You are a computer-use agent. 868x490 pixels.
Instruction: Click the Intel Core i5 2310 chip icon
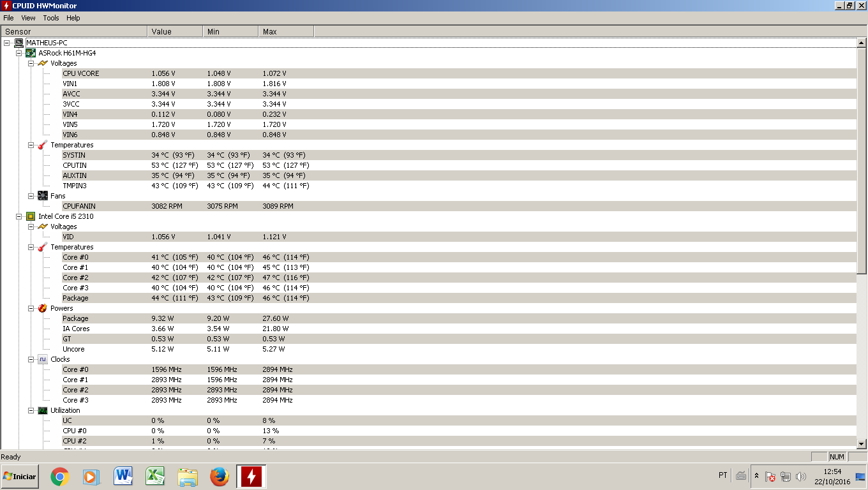31,216
